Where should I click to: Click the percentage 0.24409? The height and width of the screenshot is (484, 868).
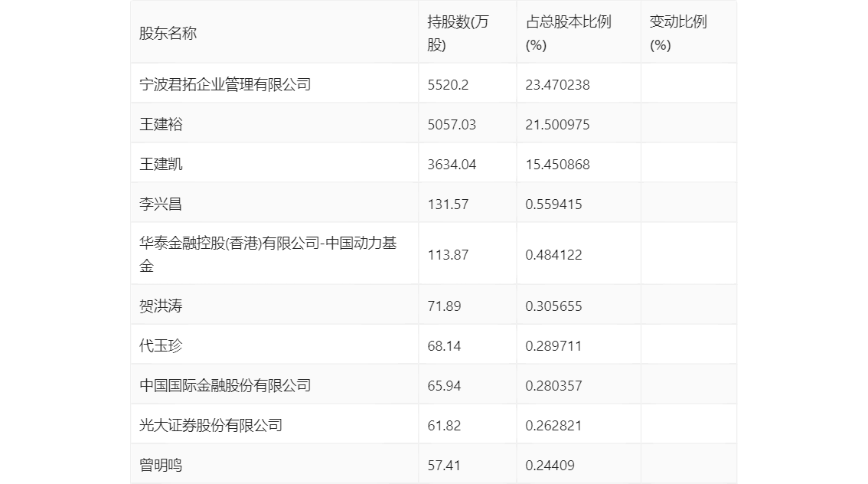(x=550, y=466)
